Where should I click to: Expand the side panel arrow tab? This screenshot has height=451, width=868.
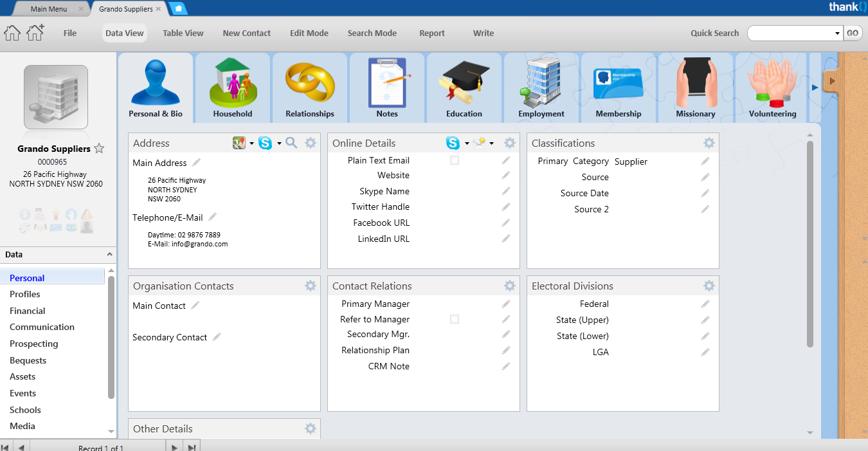831,81
